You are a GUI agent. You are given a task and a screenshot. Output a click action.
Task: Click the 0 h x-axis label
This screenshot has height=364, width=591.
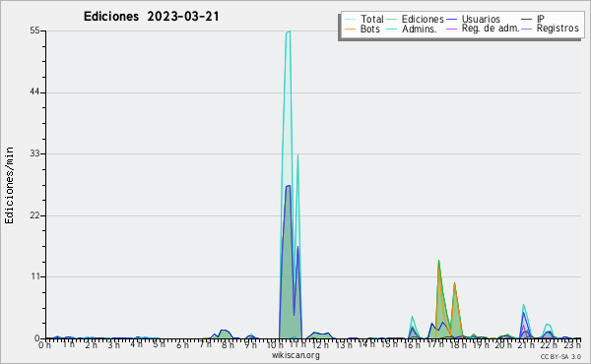tap(44, 344)
